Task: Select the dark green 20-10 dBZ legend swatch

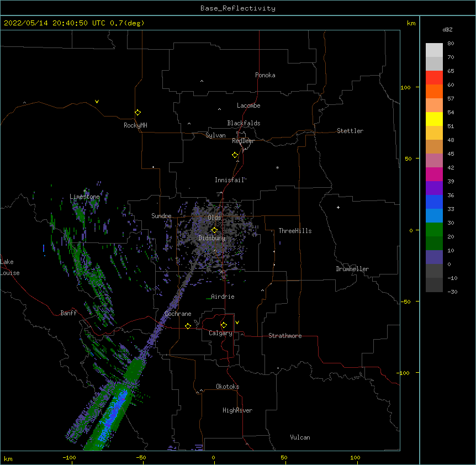Action: click(434, 244)
